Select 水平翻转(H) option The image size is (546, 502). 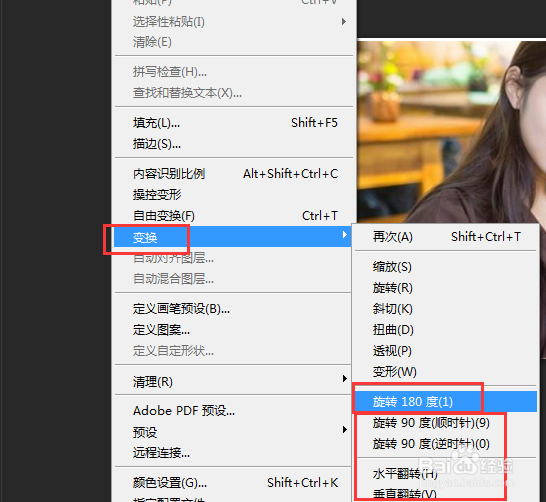coord(445,474)
